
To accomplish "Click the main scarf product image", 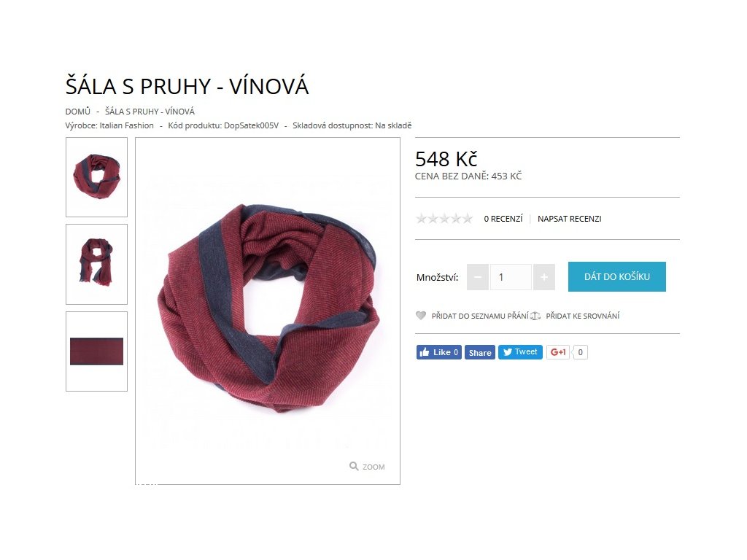I will (268, 311).
